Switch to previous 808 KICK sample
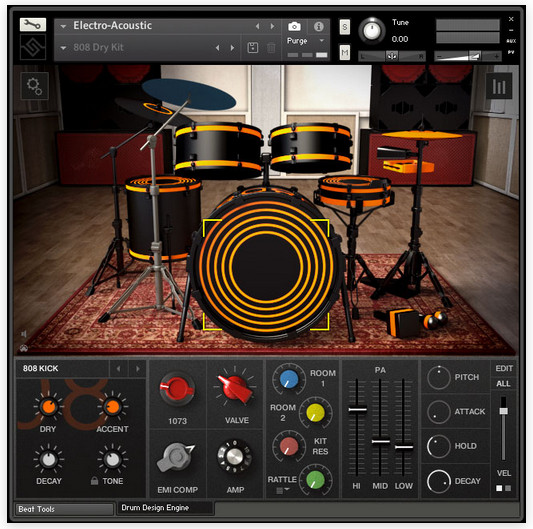This screenshot has height=529, width=533. 118,369
